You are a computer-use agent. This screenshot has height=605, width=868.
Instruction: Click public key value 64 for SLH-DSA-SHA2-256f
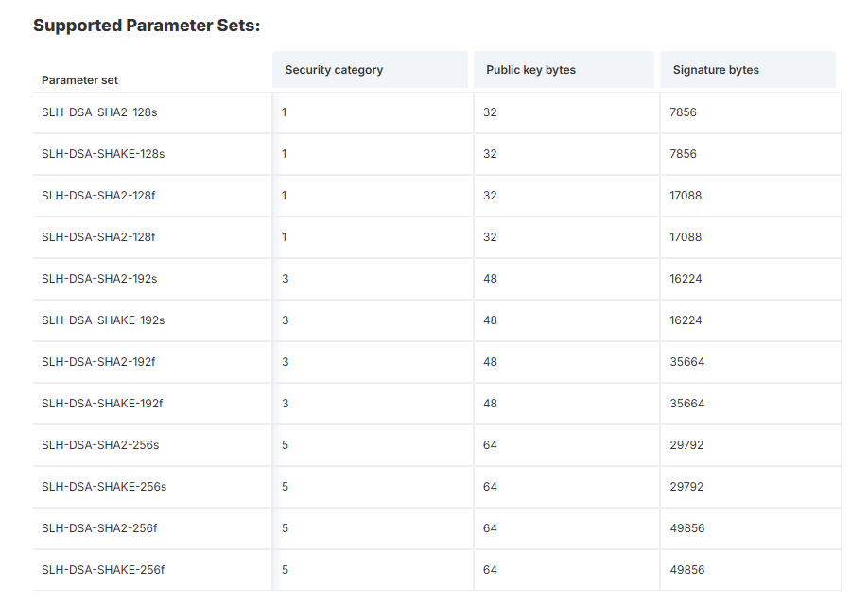tap(490, 528)
